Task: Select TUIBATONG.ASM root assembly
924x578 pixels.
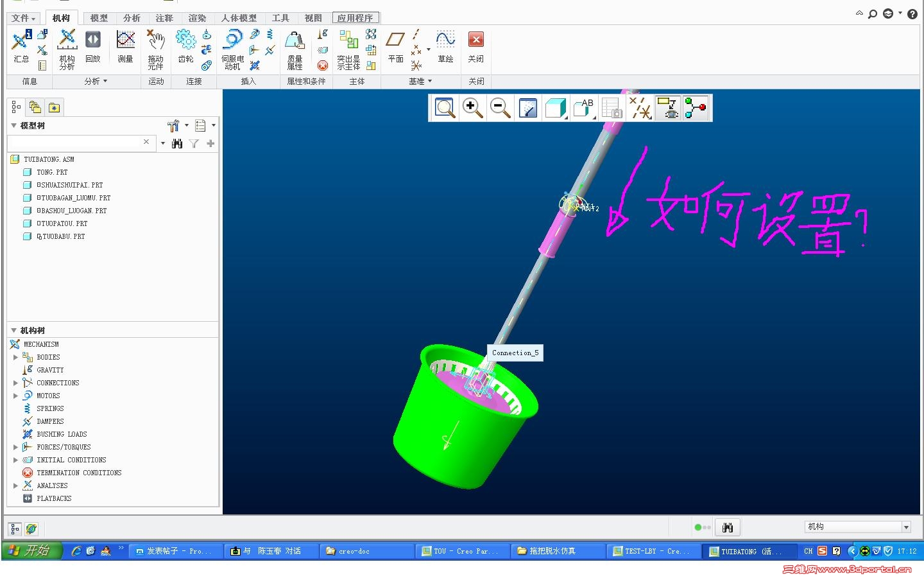Action: tap(49, 159)
